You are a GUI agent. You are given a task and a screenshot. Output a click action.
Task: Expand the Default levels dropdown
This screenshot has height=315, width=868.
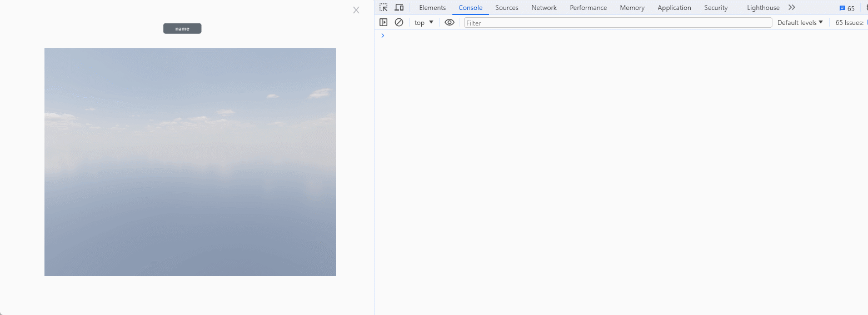click(x=800, y=23)
